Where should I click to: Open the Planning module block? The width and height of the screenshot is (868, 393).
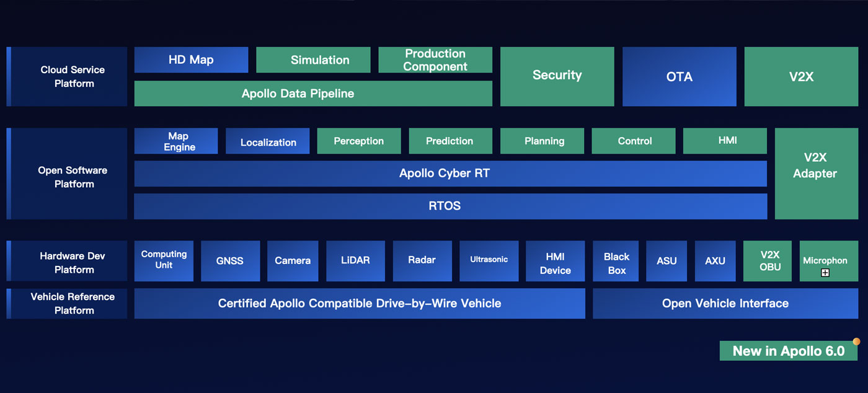(542, 141)
